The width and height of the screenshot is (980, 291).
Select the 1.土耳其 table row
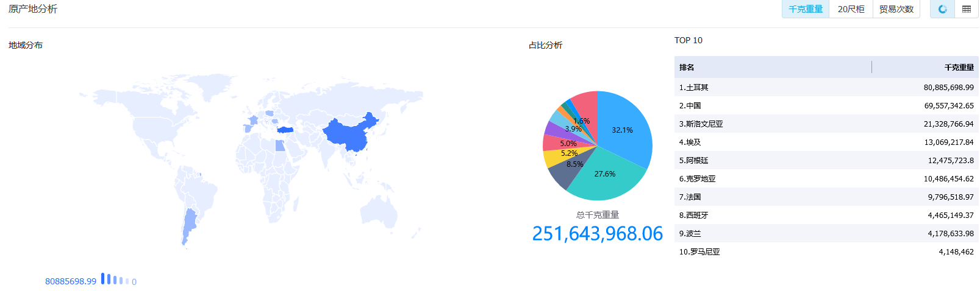pyautogui.click(x=826, y=88)
